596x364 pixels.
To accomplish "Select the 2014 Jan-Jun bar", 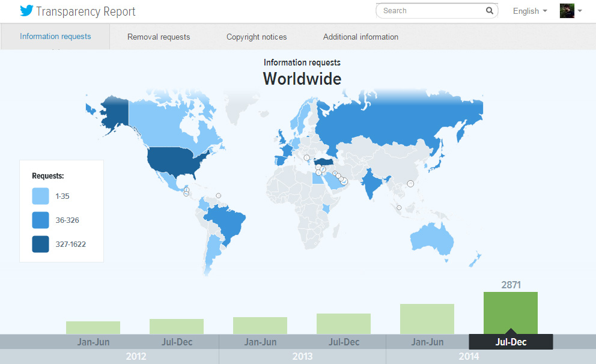I will coord(427,319).
